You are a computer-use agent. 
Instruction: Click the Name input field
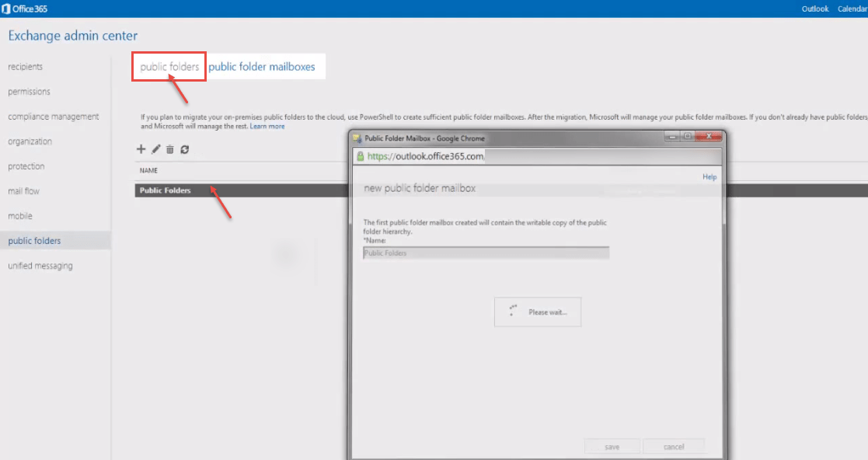click(x=486, y=253)
